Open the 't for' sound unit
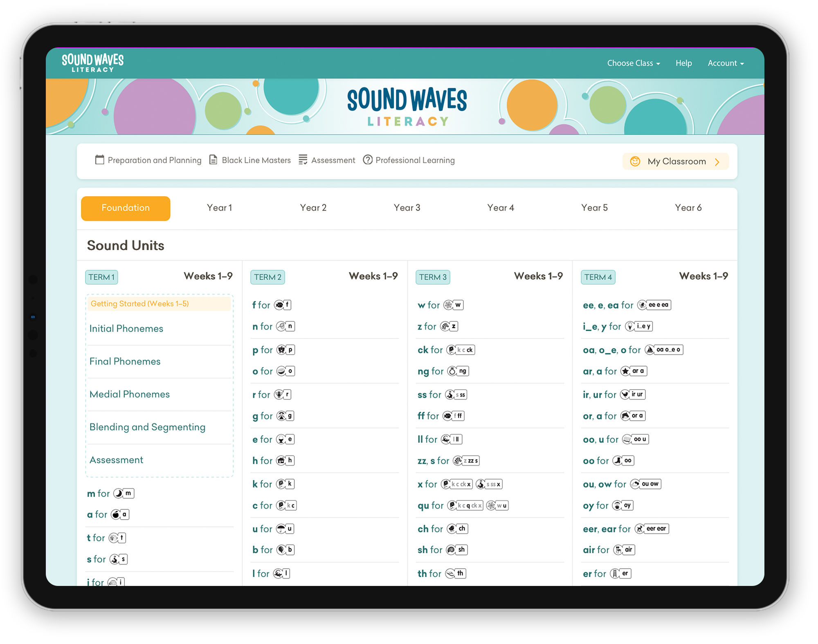818x644 pixels. [x=106, y=538]
